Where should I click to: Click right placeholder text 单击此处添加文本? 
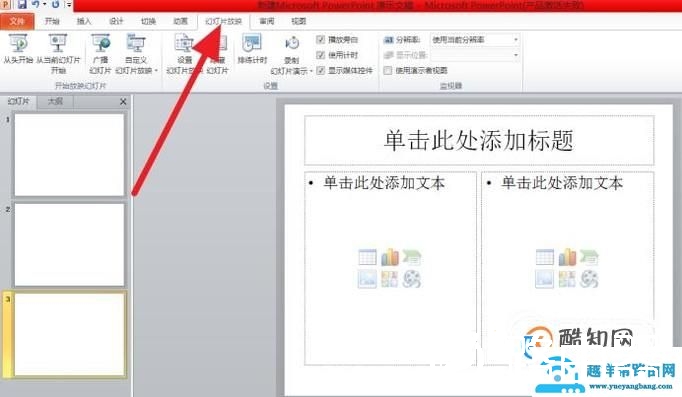pyautogui.click(x=562, y=183)
